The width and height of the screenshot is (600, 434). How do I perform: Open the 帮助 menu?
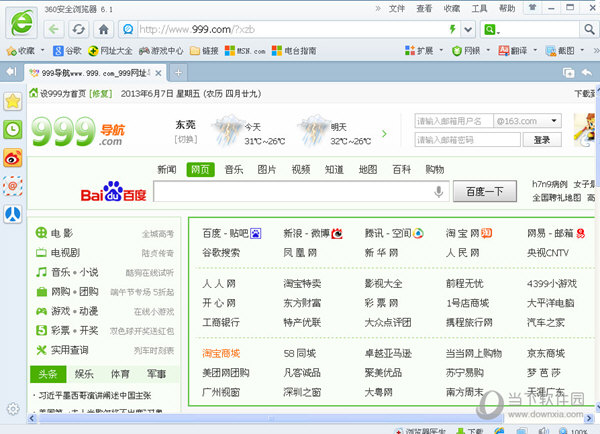coord(507,8)
